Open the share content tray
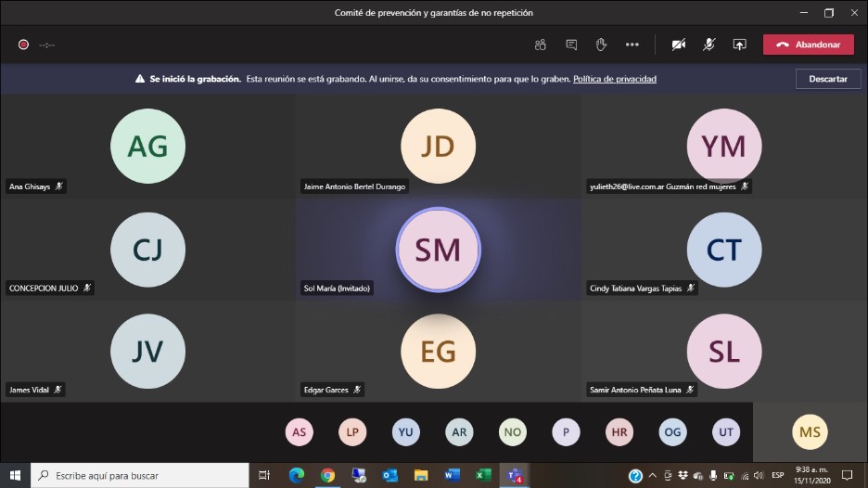Viewport: 868px width, 488px height. pos(739,45)
